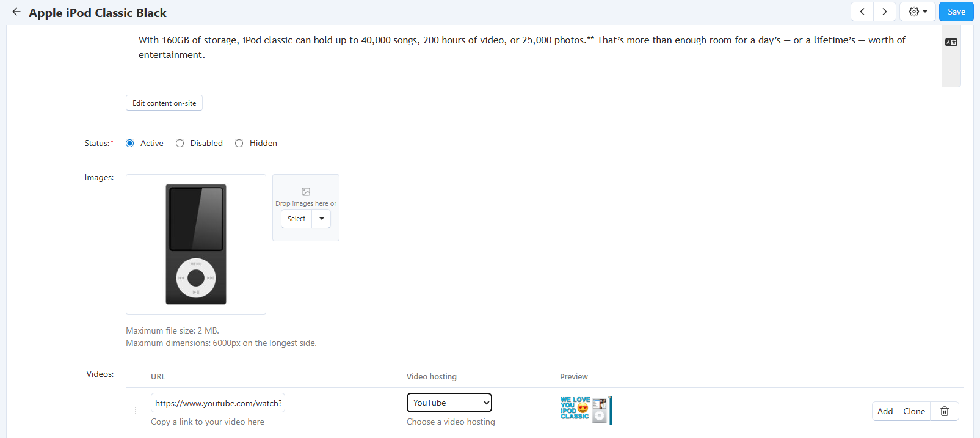980x438 pixels.
Task: Click the Edit content on-site button
Action: click(164, 103)
